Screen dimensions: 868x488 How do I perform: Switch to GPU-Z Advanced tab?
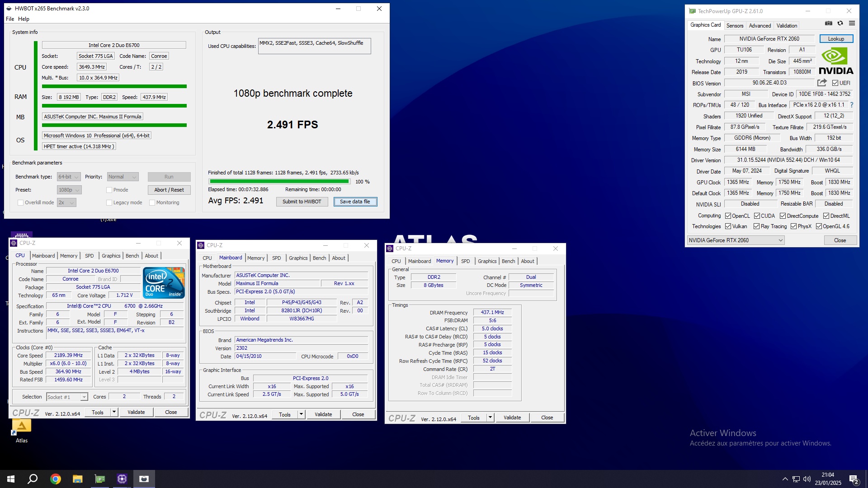759,26
